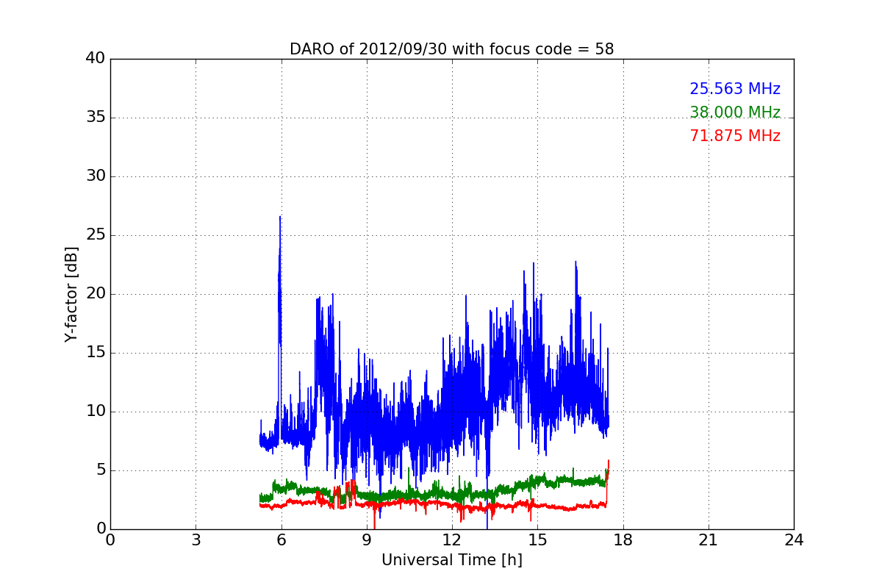Click the x-axis tick label 15
Screen dimensions: 882x588
click(537, 540)
